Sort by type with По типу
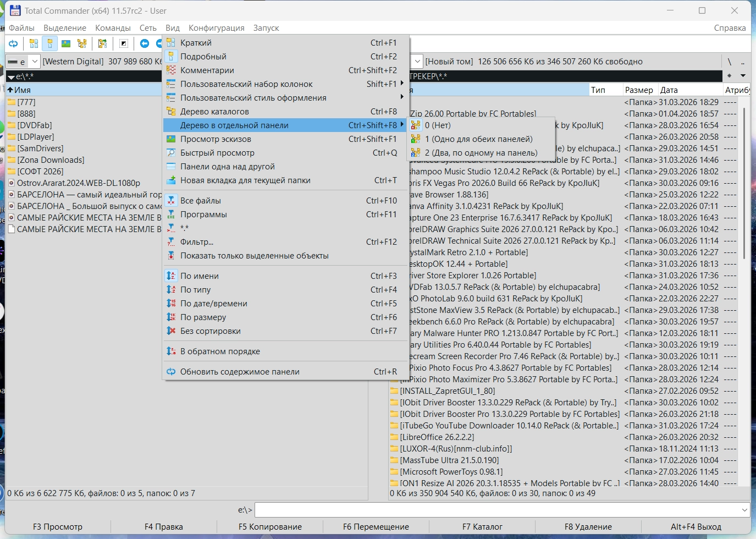The image size is (756, 539). pyautogui.click(x=286, y=290)
